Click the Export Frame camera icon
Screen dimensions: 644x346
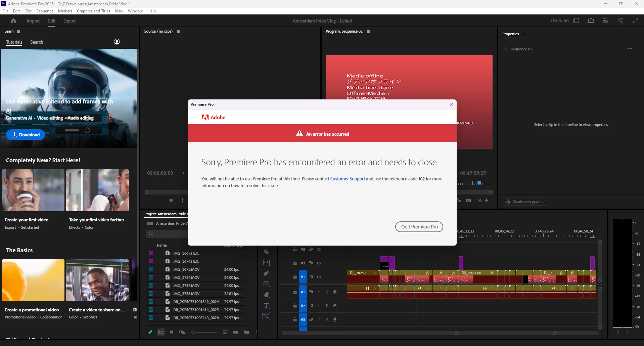(468, 201)
